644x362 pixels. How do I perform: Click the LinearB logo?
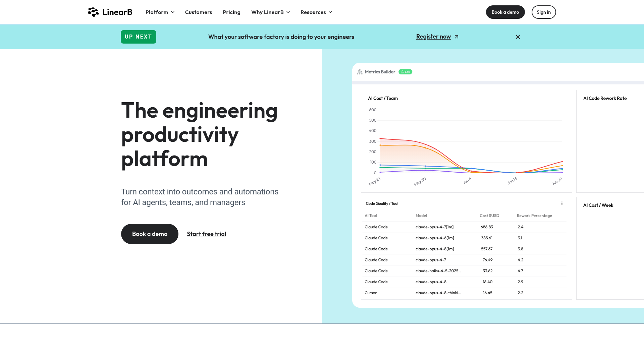point(110,12)
